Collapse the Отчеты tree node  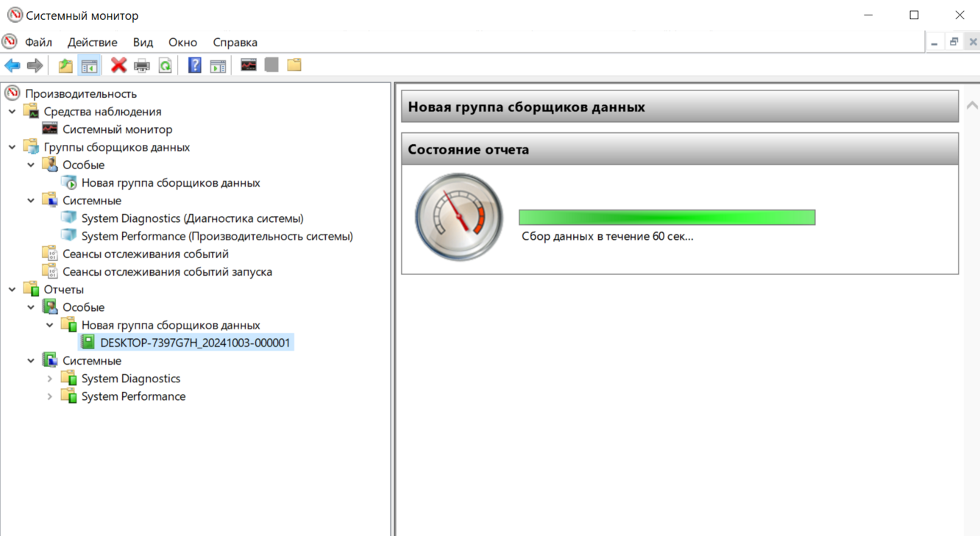click(x=13, y=290)
